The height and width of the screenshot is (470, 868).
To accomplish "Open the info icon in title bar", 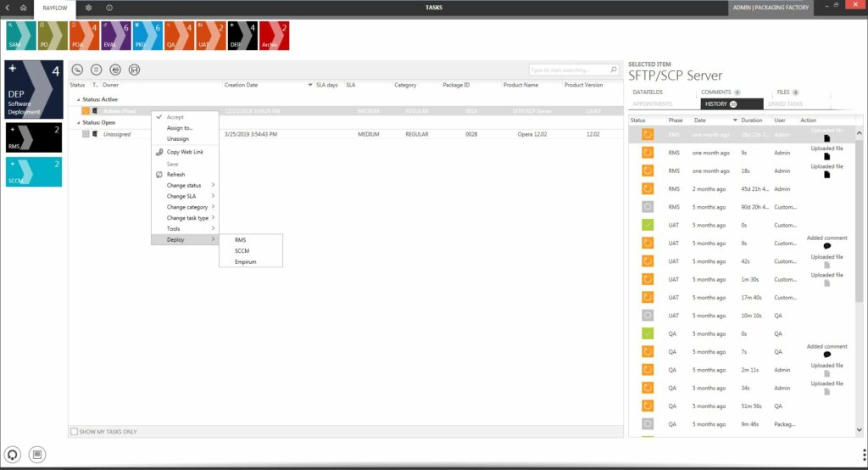I will 109,8.
